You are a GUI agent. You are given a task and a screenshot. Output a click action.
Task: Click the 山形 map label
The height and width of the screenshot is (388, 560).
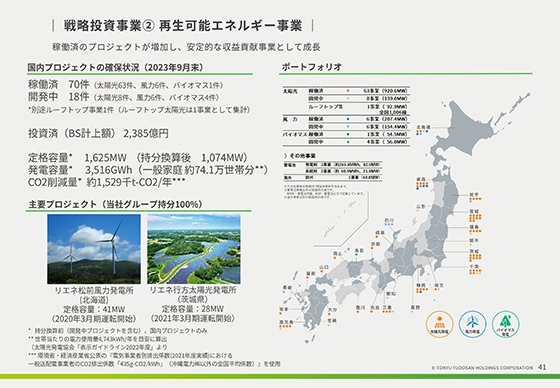[x=421, y=207]
